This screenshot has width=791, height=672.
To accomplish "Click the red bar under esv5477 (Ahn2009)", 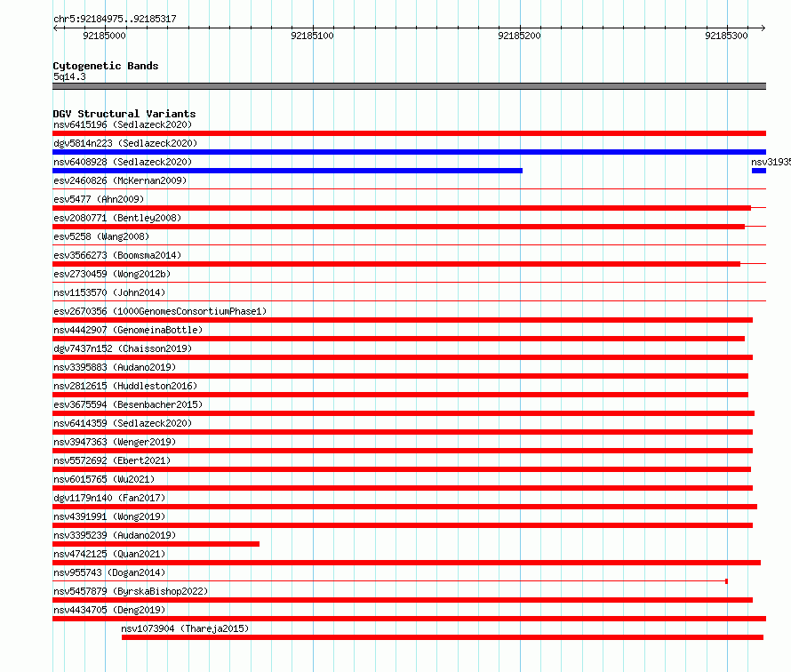I will pos(402,208).
